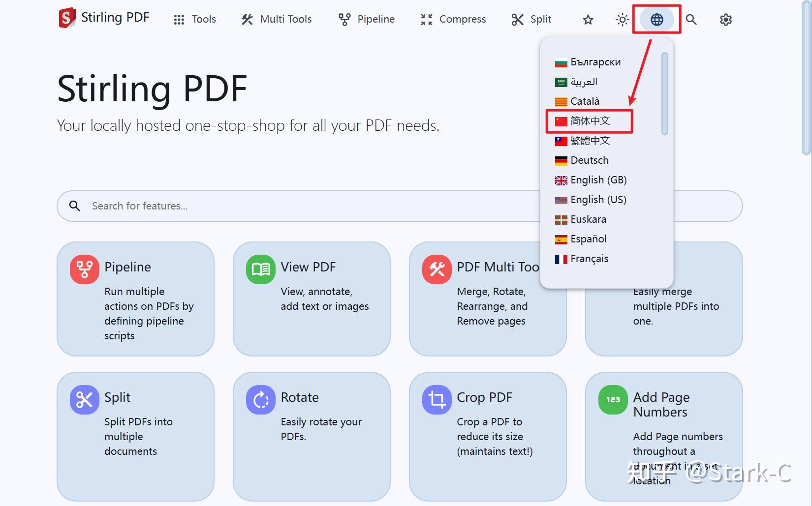Click the navbar search magnifier icon
Screen dimensions: 812x506
coord(691,20)
